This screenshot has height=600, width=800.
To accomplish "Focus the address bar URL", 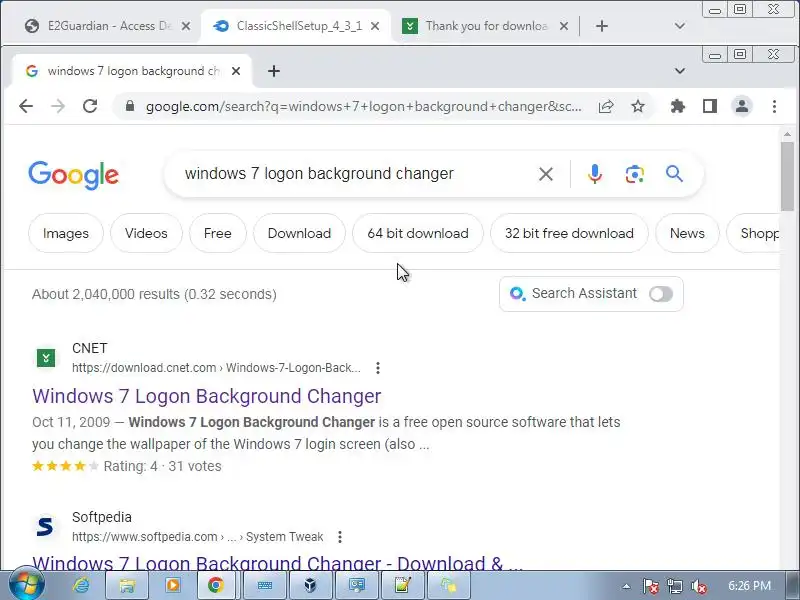I will (363, 106).
